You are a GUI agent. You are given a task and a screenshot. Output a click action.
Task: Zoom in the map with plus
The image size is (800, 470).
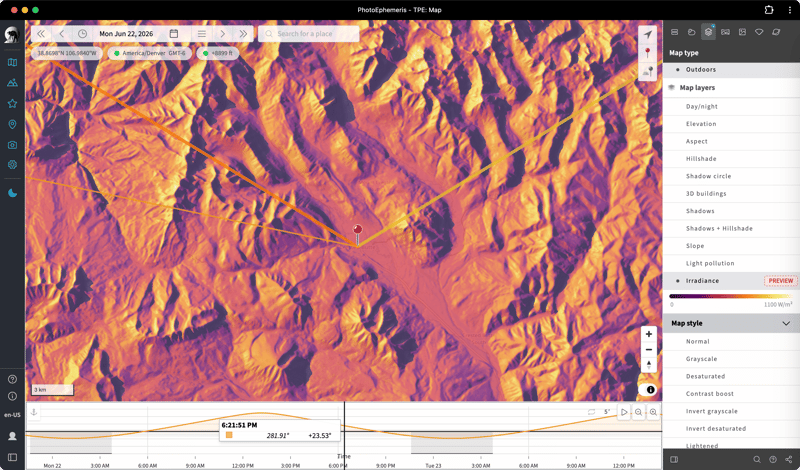point(648,334)
